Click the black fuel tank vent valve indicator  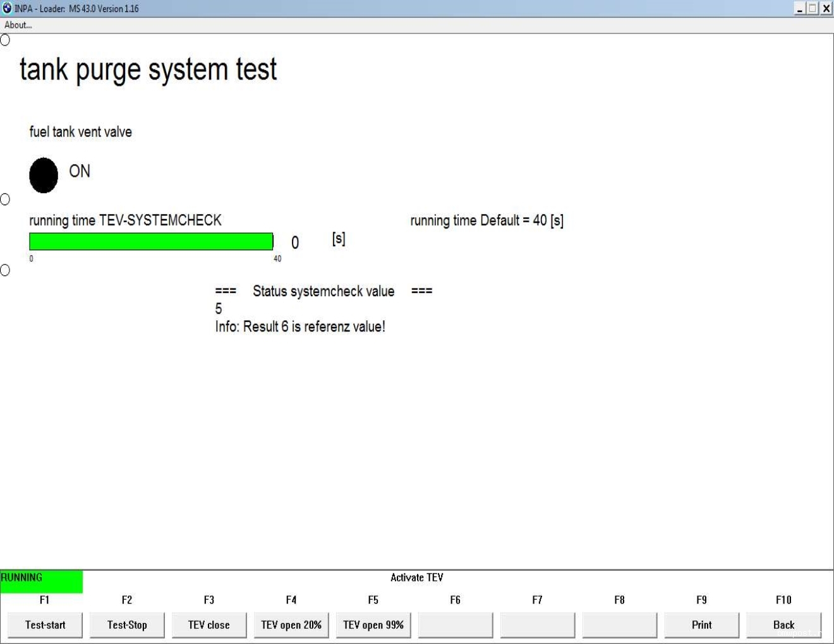click(44, 175)
